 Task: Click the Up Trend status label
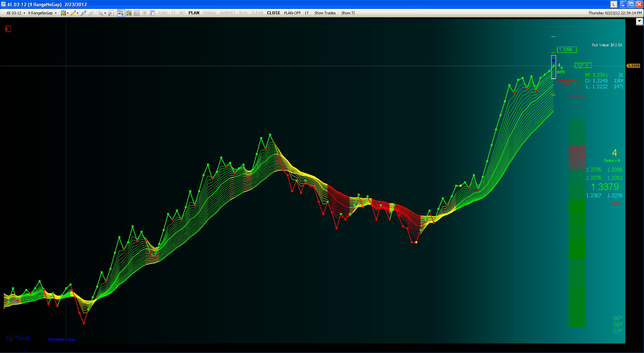coord(17,338)
